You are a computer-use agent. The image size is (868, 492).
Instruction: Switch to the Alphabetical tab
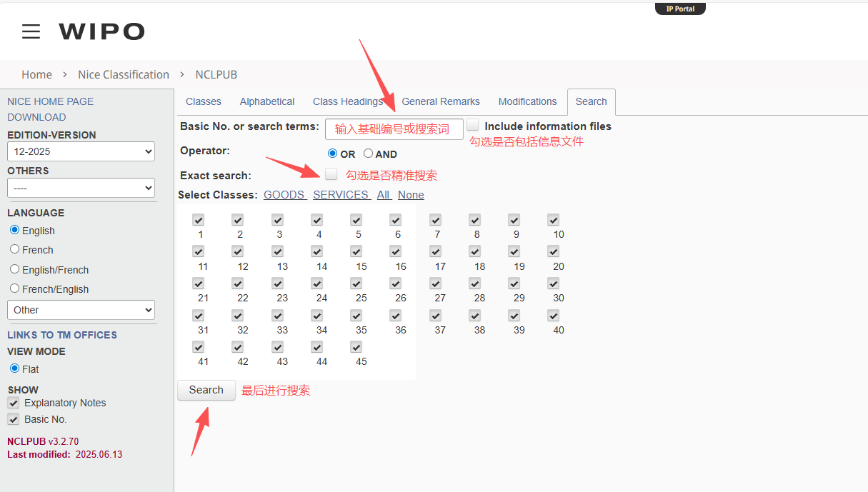267,101
